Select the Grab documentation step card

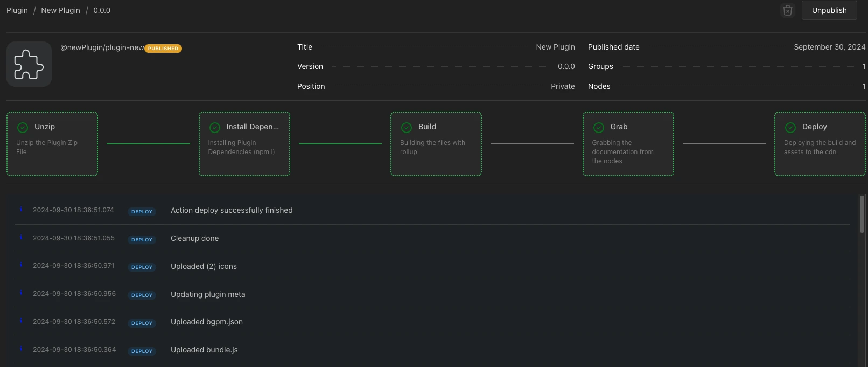(x=628, y=144)
